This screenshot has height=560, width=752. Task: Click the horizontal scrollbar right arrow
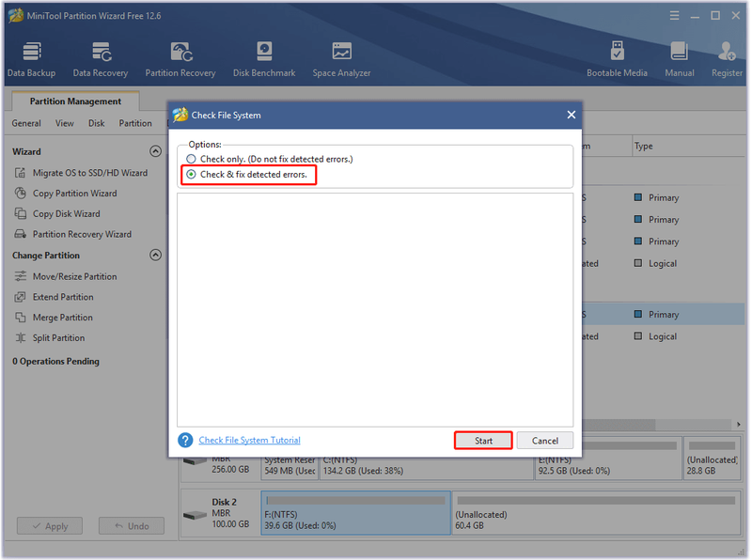[739, 425]
